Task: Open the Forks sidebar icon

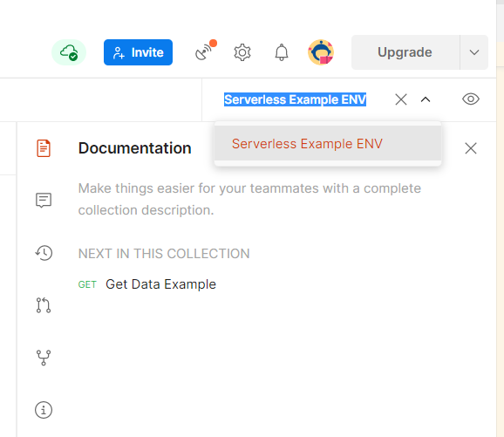Action: pyautogui.click(x=44, y=358)
